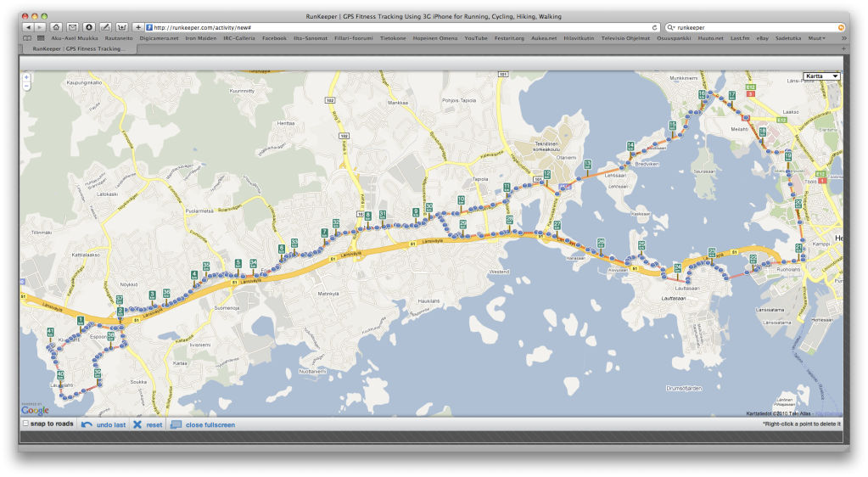Open the Huuto.net bookmark

click(x=710, y=38)
